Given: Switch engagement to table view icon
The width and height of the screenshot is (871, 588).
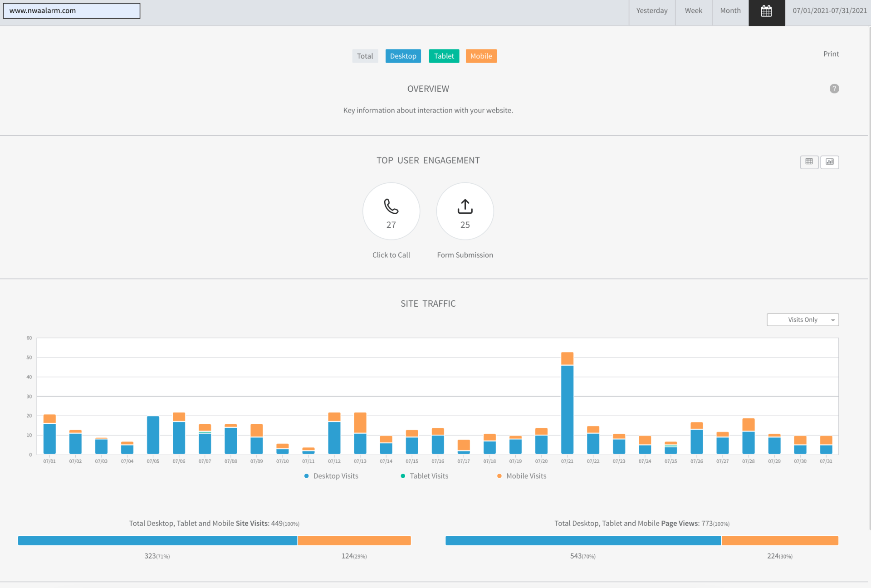Looking at the screenshot, I should click(809, 162).
